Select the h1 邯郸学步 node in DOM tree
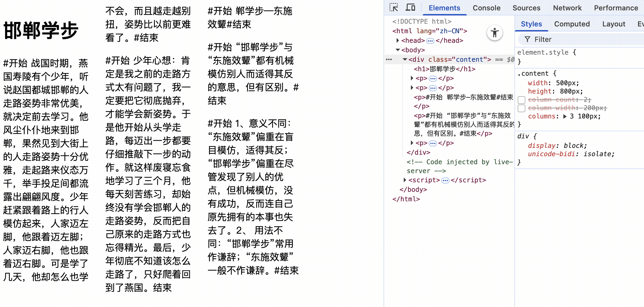Screen dimensions: 644x307 [444, 69]
